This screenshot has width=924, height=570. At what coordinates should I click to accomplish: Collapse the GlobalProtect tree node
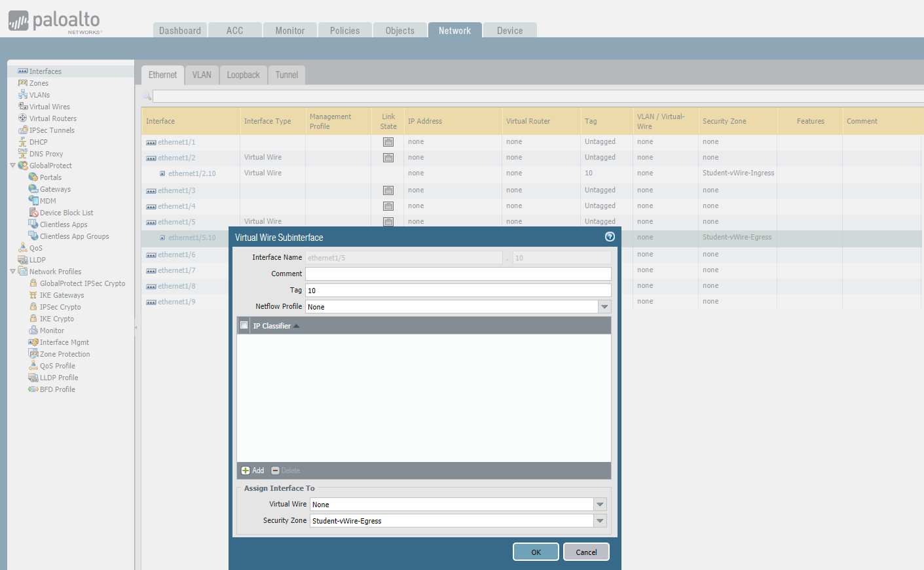pos(12,166)
